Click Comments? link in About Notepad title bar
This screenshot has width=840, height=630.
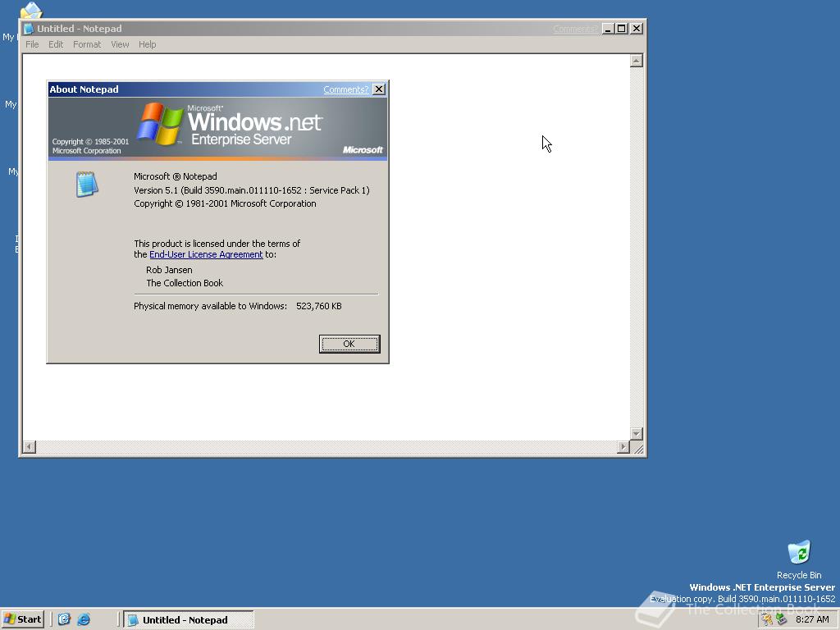(x=345, y=89)
